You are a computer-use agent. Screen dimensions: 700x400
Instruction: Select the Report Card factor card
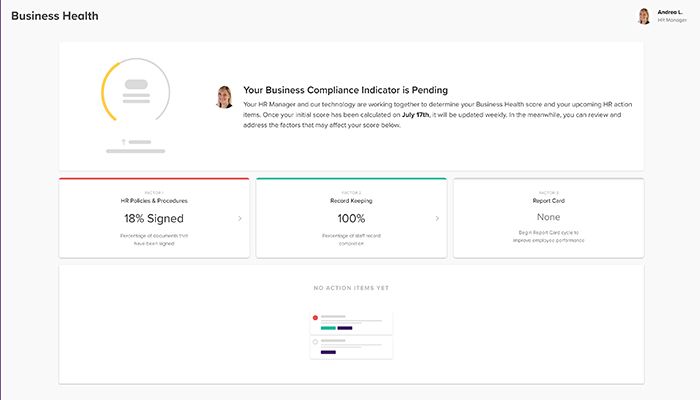tap(548, 218)
